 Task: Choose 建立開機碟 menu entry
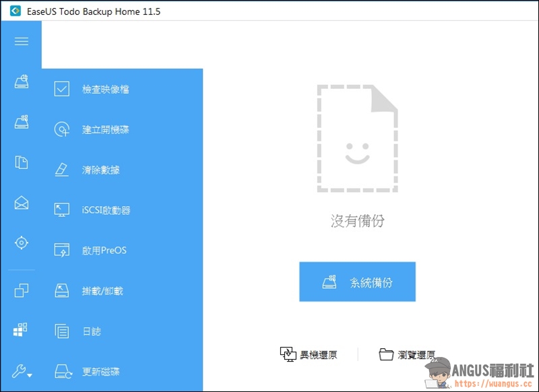pyautogui.click(x=105, y=129)
